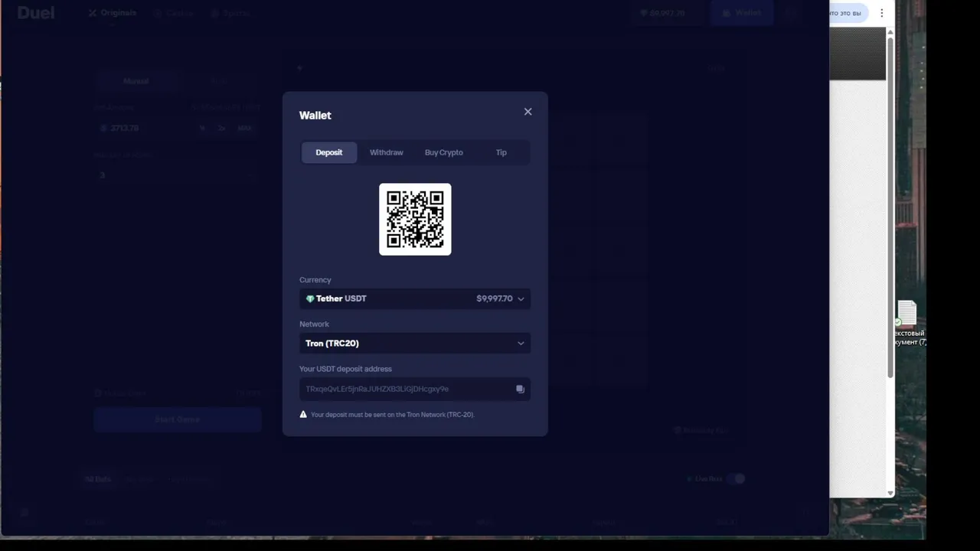Set the bet to MAX
980x551 pixels.
244,128
